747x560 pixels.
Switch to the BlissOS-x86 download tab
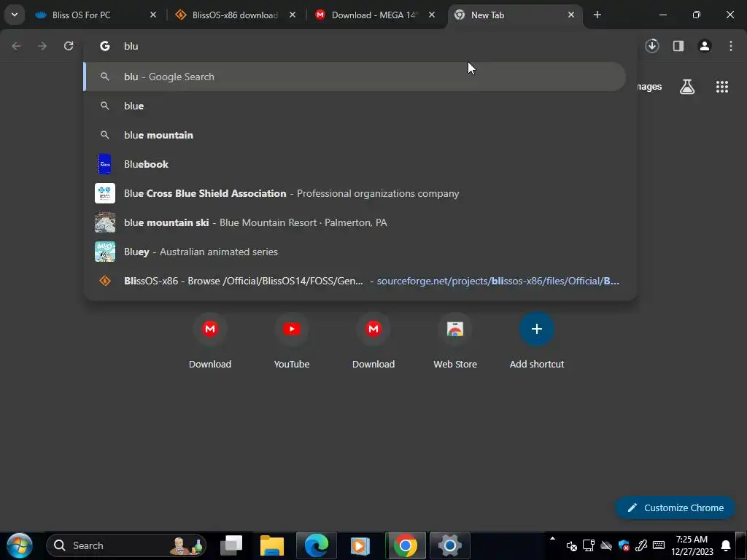pyautogui.click(x=236, y=15)
